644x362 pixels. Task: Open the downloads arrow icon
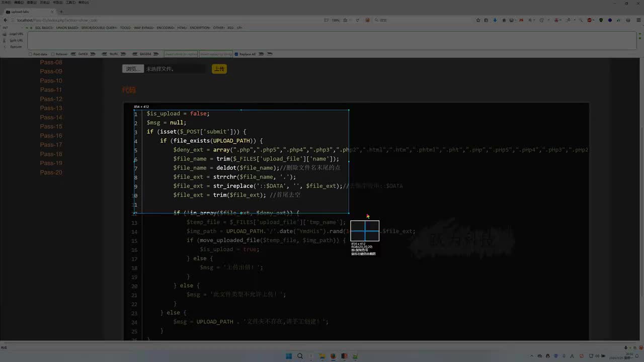495,20
